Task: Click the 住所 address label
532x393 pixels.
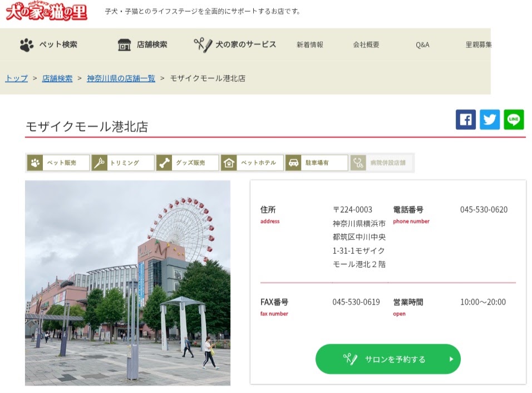Action: tap(268, 210)
